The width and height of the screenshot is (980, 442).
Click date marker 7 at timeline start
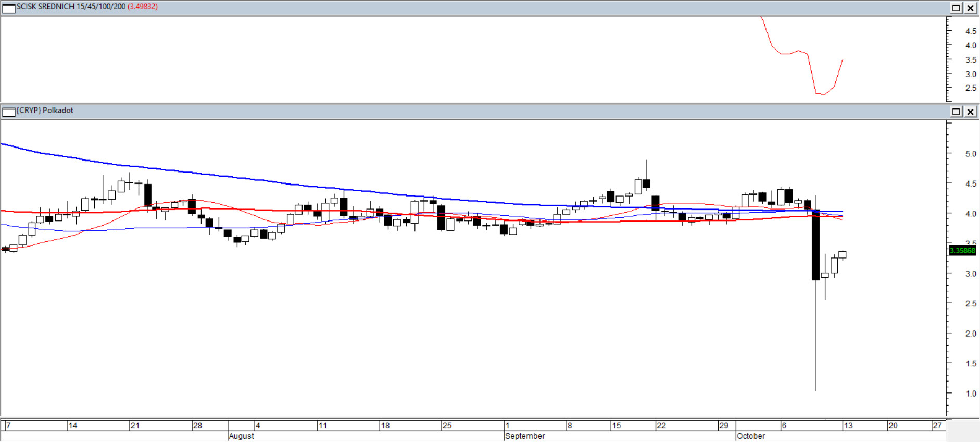(8, 426)
